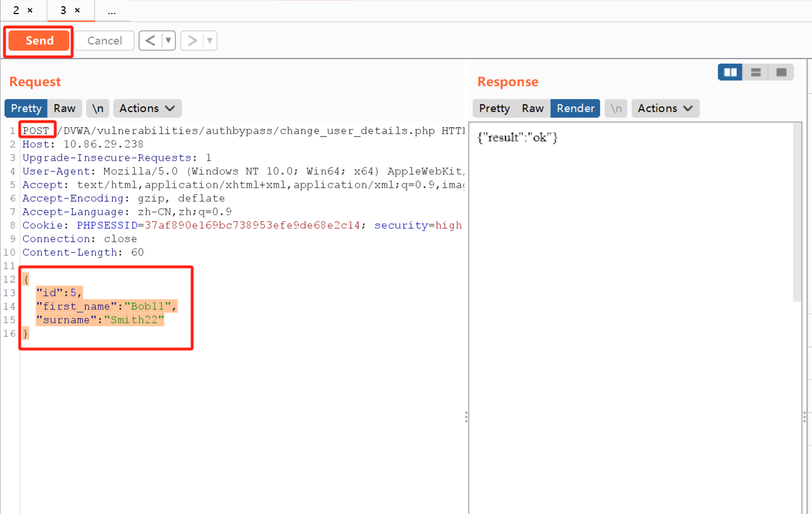Go back to previous request in history
Screen dimensions: 812x514
click(150, 41)
